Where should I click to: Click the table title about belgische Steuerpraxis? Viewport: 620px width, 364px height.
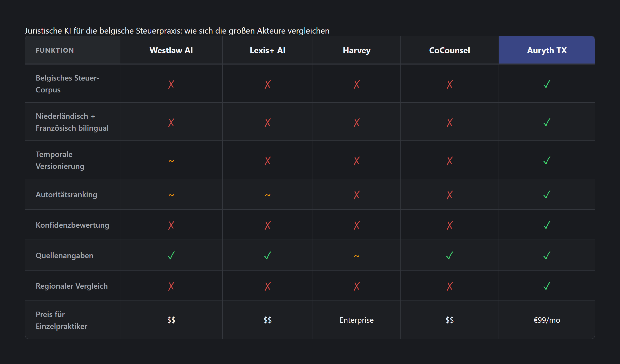[x=177, y=31]
